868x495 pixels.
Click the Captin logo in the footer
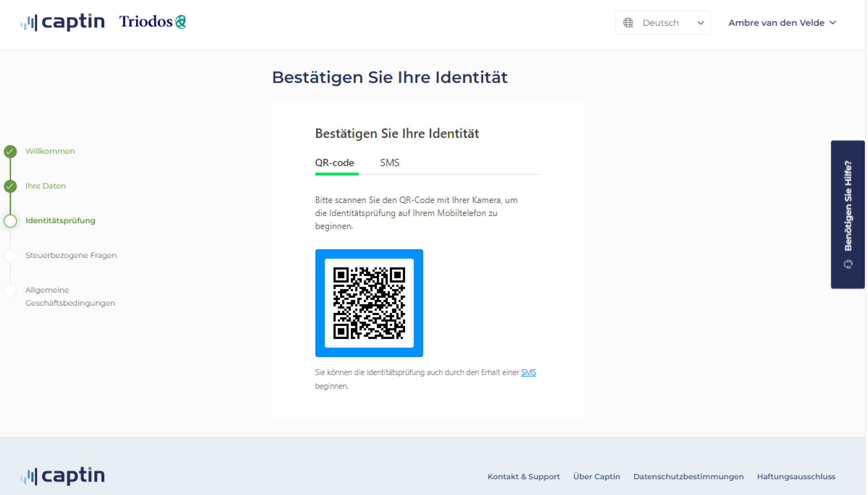tap(63, 476)
